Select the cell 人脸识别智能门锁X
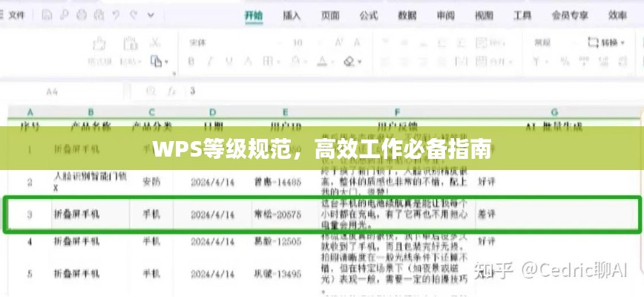This screenshot has width=644, height=297. [91, 182]
